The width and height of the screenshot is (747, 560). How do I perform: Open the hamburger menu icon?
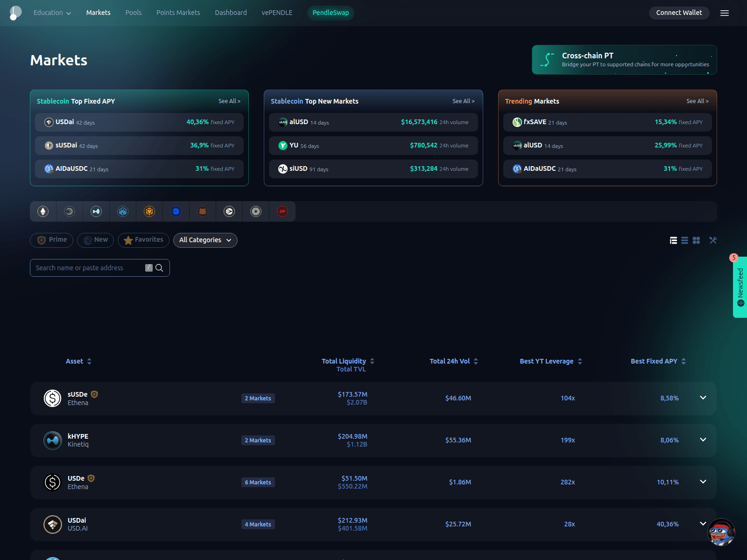tap(725, 13)
